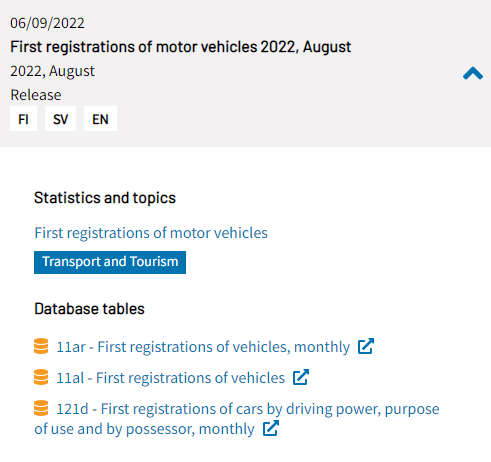Open the SV language release
This screenshot has height=462, width=491.
pos(60,119)
